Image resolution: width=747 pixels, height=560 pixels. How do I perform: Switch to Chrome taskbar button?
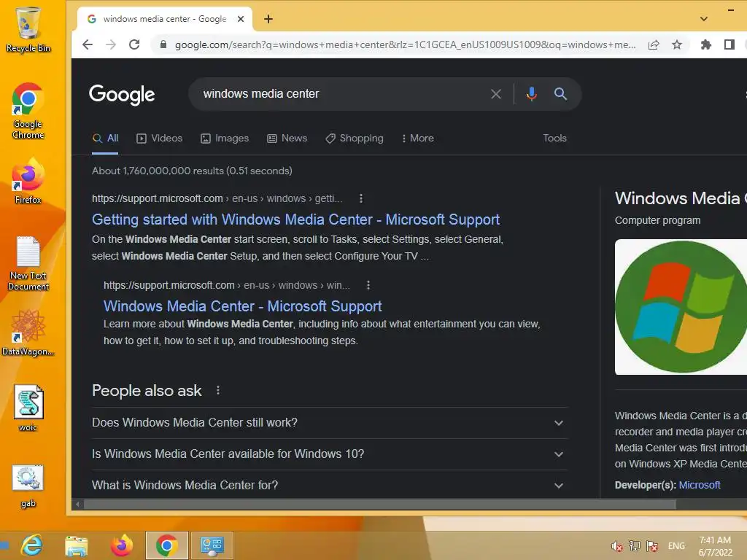tap(167, 545)
